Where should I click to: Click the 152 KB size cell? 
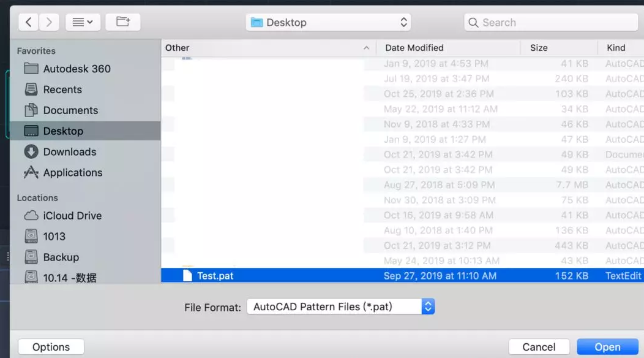coord(571,276)
